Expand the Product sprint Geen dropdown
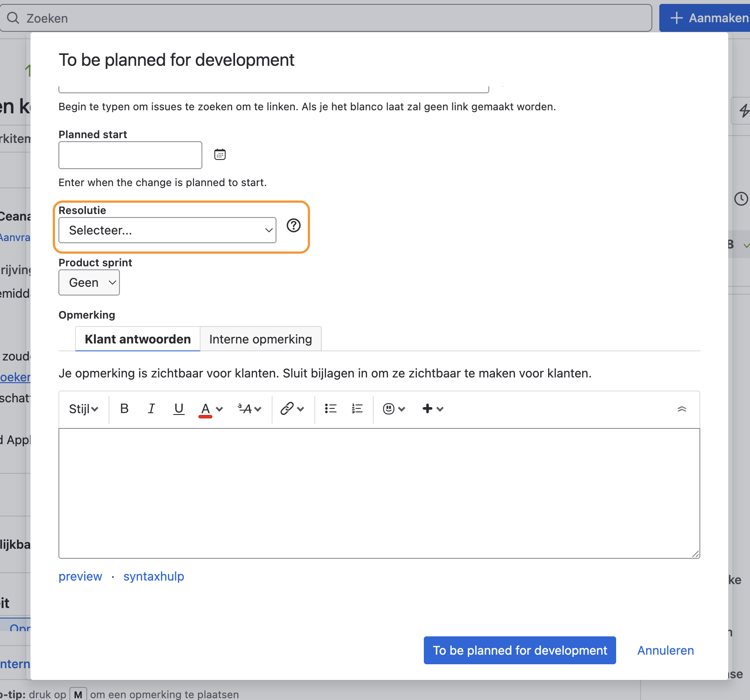 coord(89,282)
